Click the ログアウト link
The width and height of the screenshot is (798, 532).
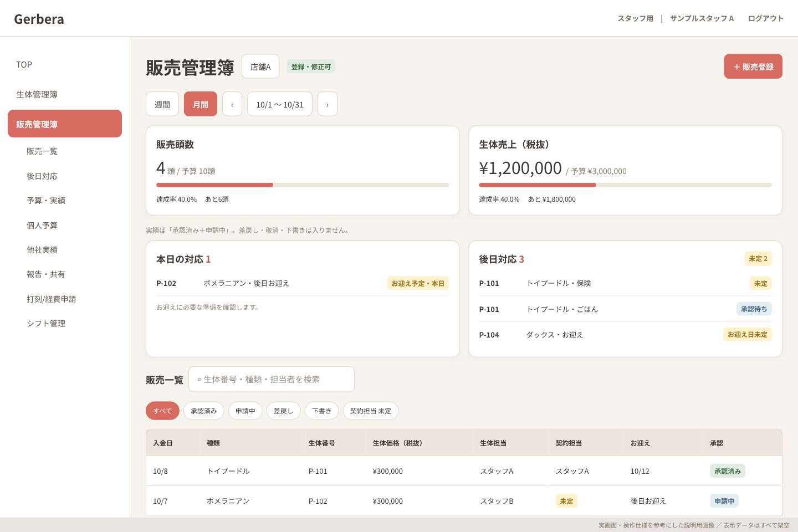(x=766, y=18)
